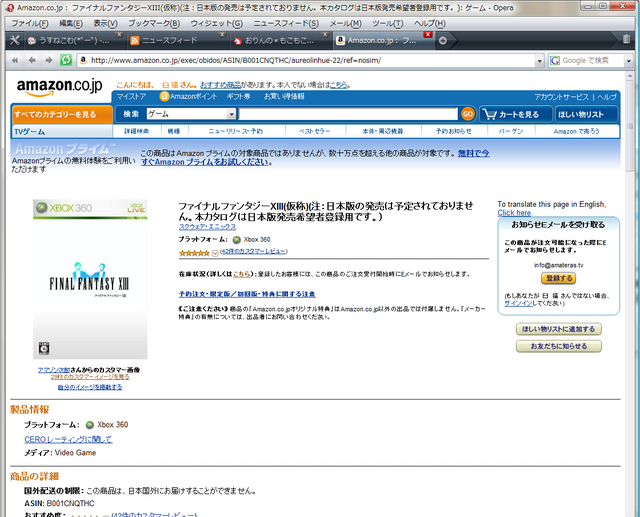Reload the page with green icon
640x517 pixels.
[66, 60]
